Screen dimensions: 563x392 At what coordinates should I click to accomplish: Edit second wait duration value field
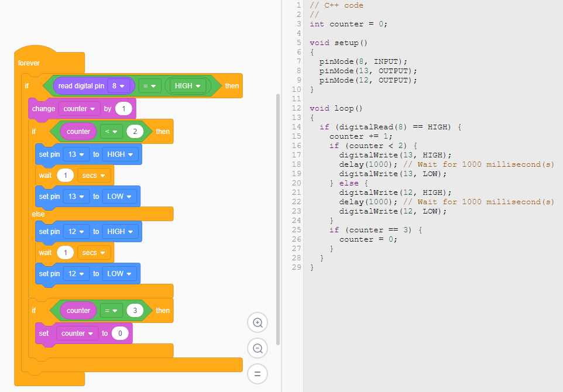tap(66, 253)
